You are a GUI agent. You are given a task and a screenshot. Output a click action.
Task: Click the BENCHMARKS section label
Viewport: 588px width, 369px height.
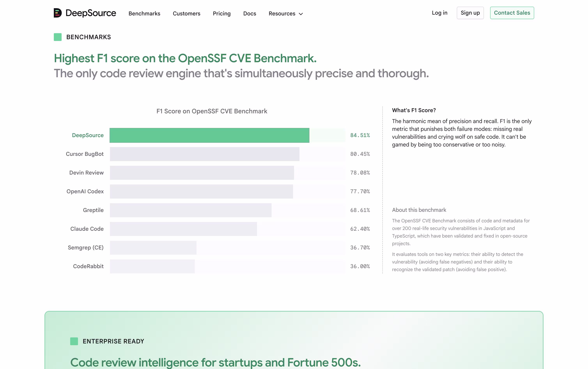click(89, 37)
